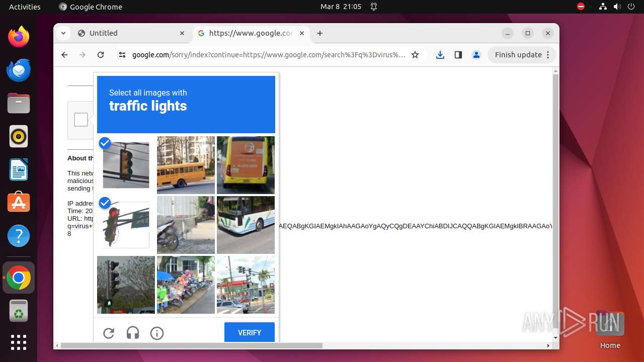Close the google.com tab
Screen dimensions: 644x362
tap(302, 33)
